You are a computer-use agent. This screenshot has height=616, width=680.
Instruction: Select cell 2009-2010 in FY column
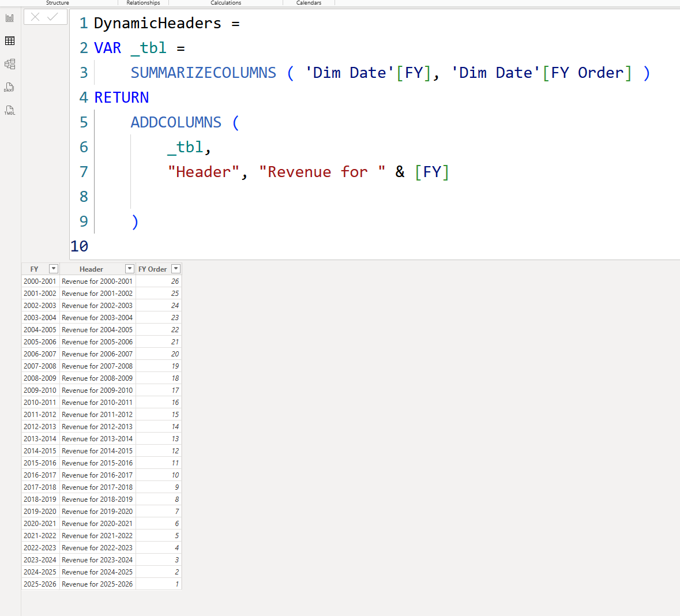pos(40,390)
